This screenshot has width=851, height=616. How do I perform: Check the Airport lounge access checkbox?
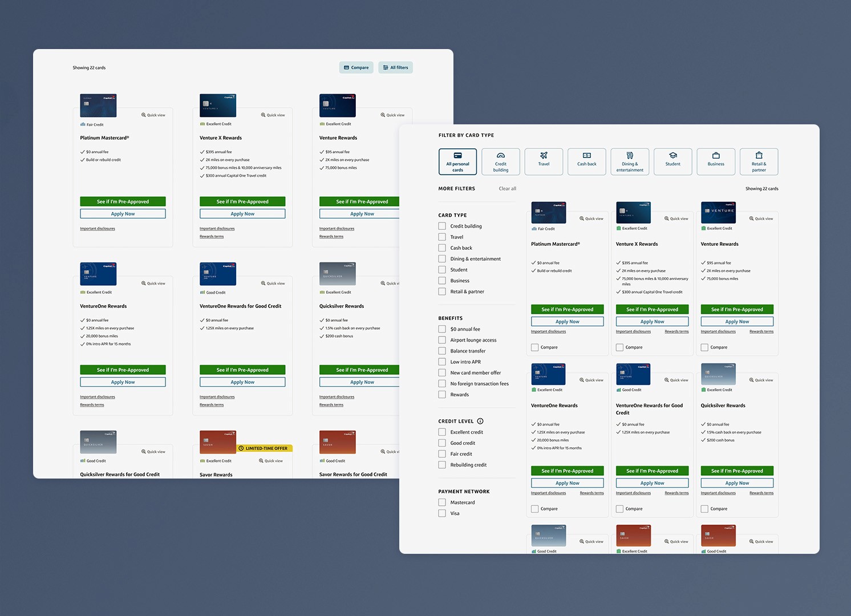pyautogui.click(x=442, y=339)
